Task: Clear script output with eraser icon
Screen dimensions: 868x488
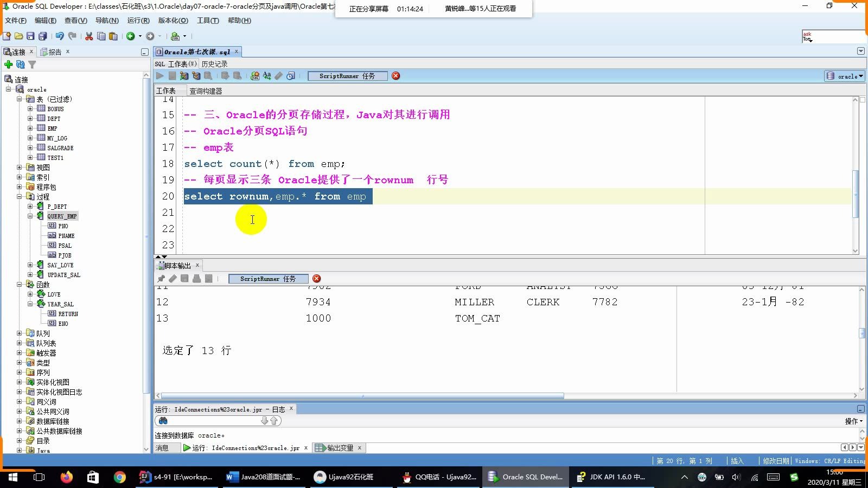Action: [x=173, y=279]
